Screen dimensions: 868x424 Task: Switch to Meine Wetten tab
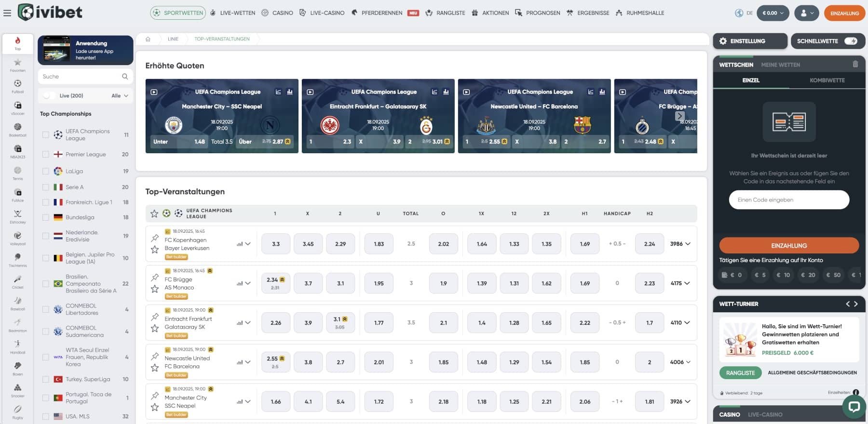(780, 65)
